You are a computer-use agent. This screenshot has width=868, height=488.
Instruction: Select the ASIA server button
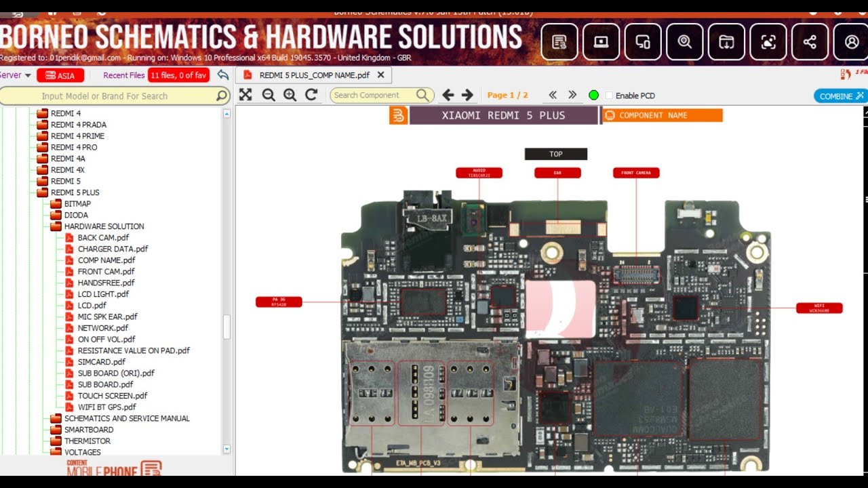pyautogui.click(x=60, y=75)
